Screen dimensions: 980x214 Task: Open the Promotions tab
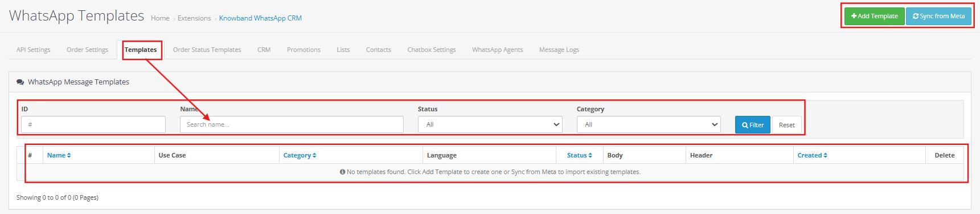point(304,50)
